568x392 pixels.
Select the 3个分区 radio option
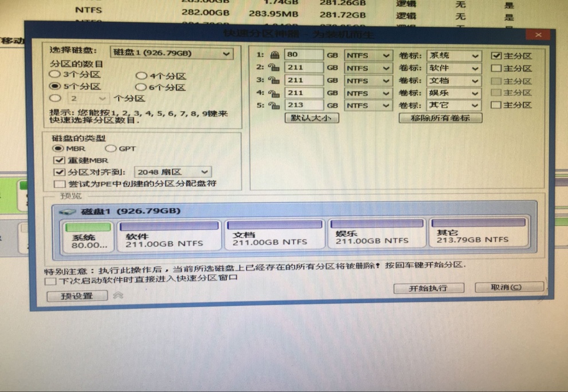54,75
